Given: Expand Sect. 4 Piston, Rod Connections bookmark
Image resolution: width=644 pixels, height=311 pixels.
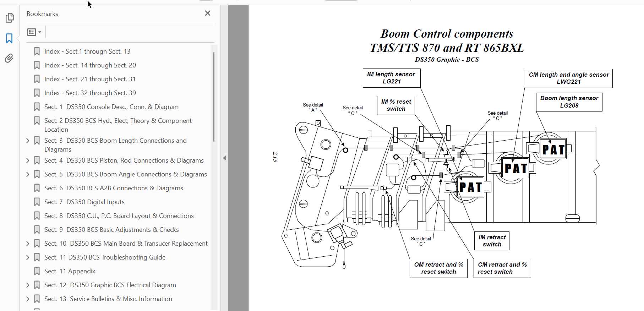Looking at the screenshot, I should [28, 160].
